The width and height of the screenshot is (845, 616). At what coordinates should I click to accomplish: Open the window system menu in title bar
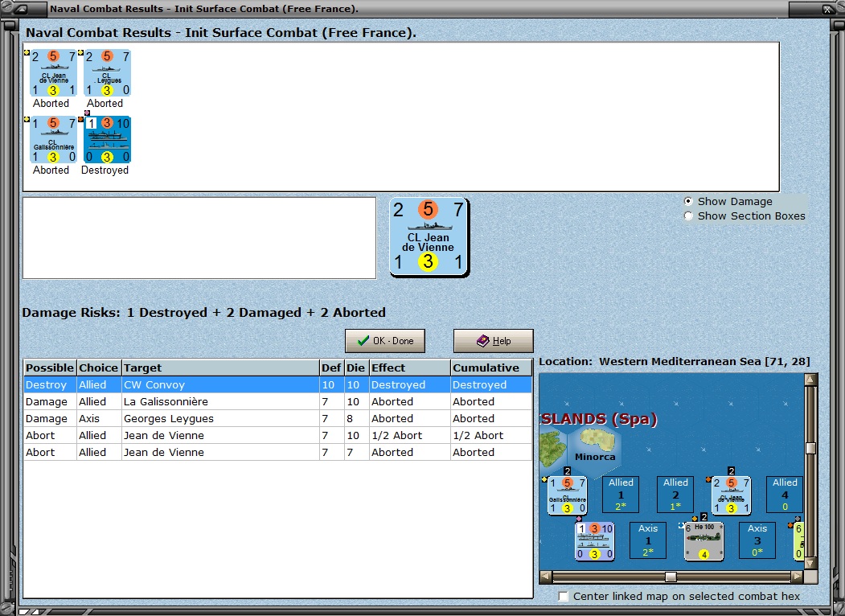pyautogui.click(x=23, y=9)
